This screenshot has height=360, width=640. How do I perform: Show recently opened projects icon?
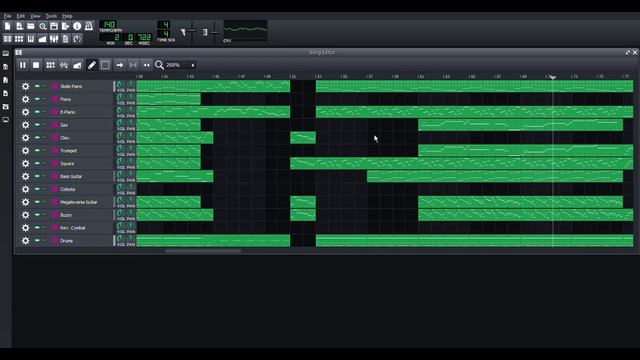coord(42,26)
